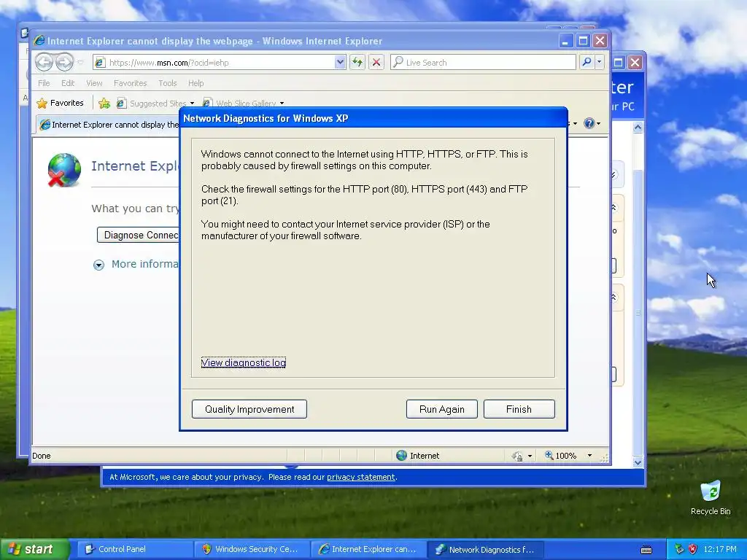Screen dimensions: 747x560
Task: Switch to Internet Explorer taskbar button
Action: [368, 549]
